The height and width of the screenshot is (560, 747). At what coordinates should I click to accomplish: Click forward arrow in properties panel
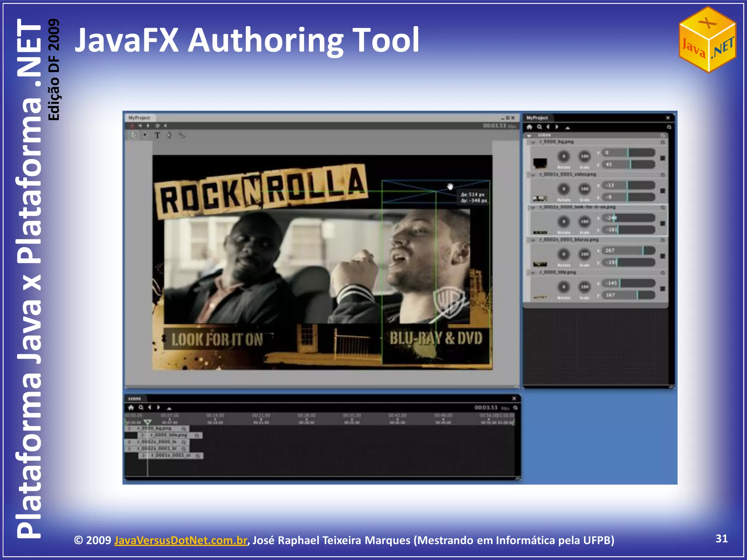click(557, 127)
